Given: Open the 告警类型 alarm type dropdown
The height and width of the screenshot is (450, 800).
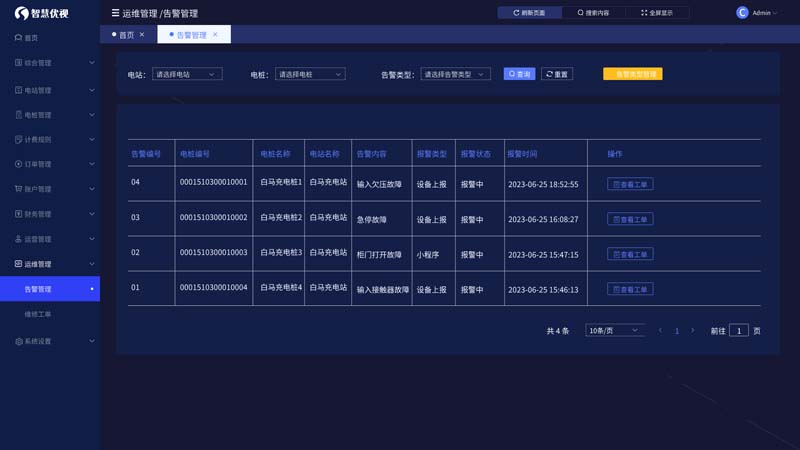Looking at the screenshot, I should (x=455, y=74).
